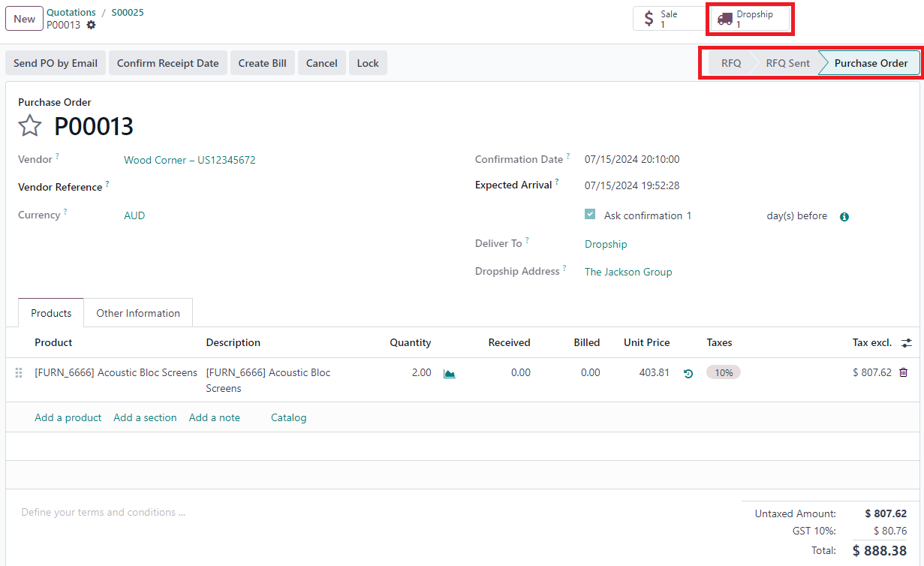Viewport: 924px width, 566px height.
Task: Click the drag handle on the product row
Action: 19,373
